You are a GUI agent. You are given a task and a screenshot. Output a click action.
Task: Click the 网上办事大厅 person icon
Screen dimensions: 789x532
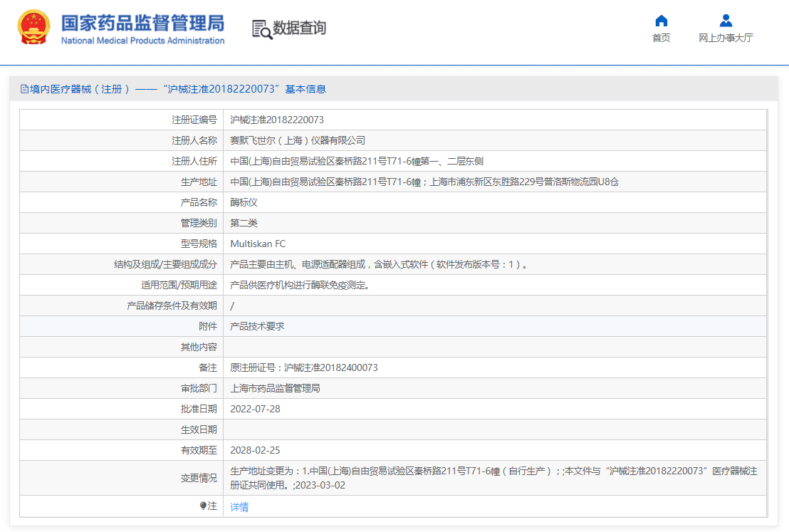click(725, 21)
